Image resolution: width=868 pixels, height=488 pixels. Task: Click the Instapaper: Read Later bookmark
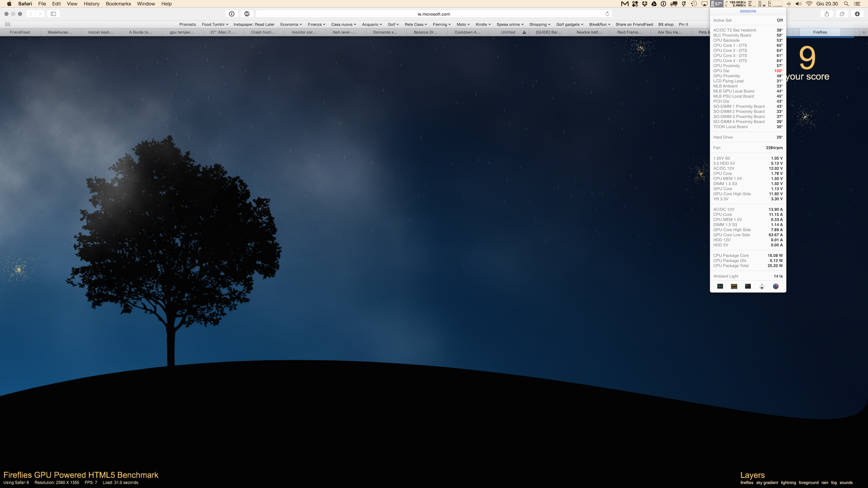tap(254, 24)
